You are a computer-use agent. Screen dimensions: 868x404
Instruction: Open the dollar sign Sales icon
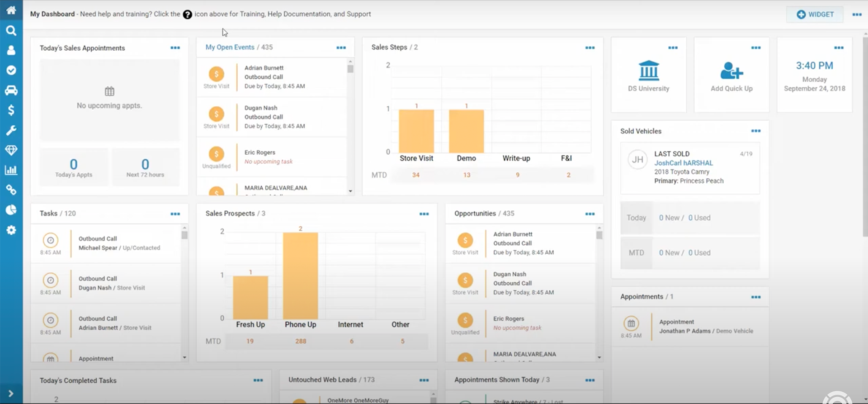(x=11, y=110)
